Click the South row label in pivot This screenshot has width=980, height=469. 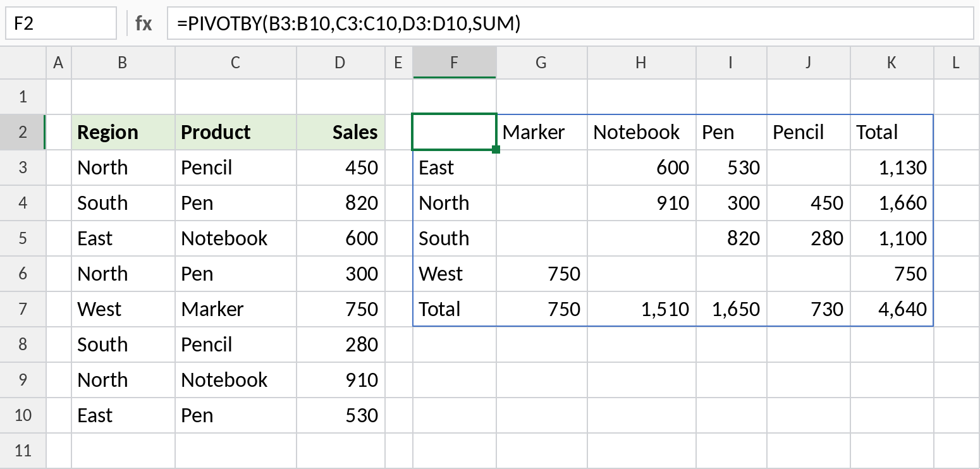[455, 238]
